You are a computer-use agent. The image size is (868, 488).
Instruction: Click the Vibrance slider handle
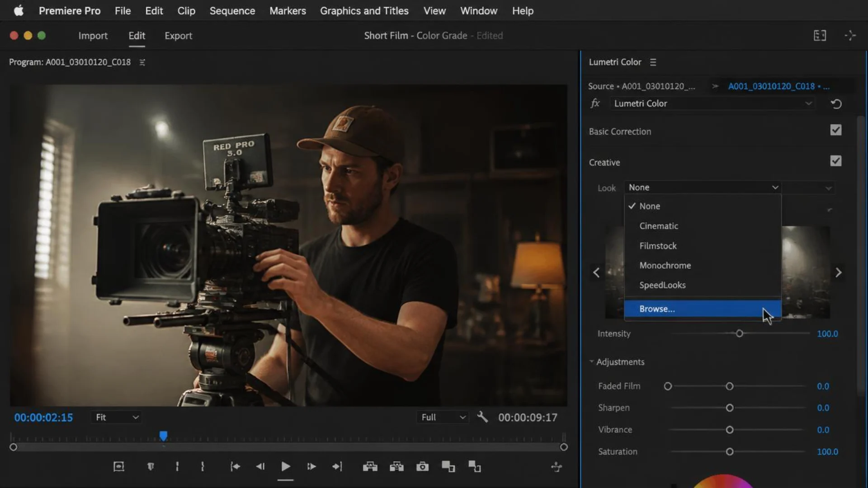730,430
